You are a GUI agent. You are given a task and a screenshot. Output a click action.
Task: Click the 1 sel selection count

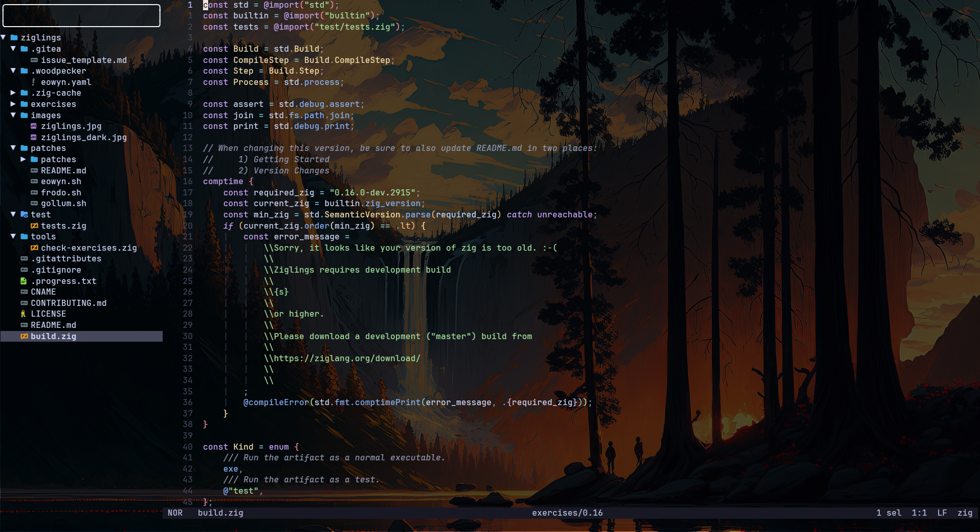click(889, 513)
